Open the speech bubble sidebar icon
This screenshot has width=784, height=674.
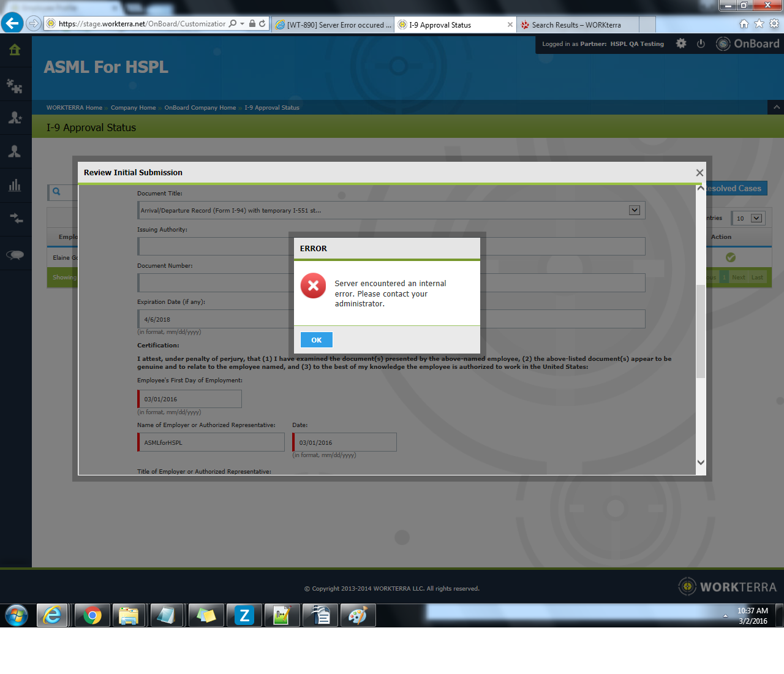pyautogui.click(x=15, y=255)
